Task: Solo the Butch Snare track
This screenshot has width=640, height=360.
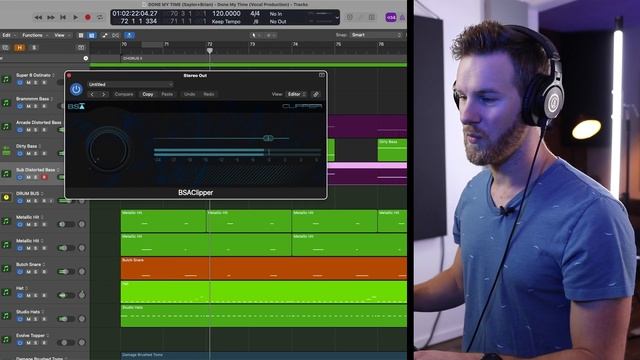Action: click(x=36, y=272)
